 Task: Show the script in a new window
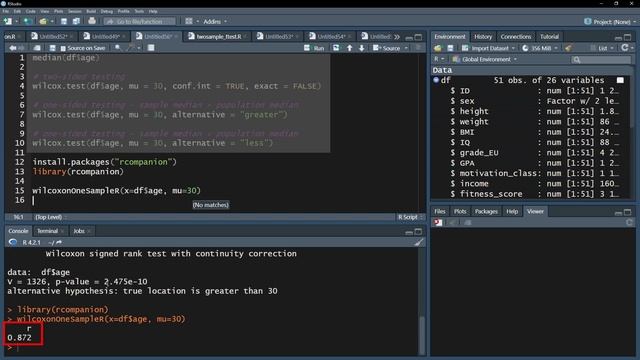tap(37, 48)
